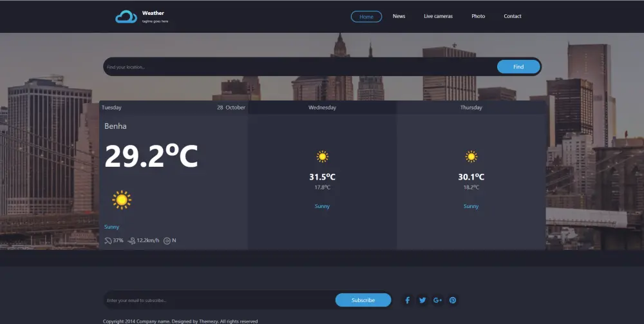
Task: Open the Photo nav item
Action: click(478, 17)
